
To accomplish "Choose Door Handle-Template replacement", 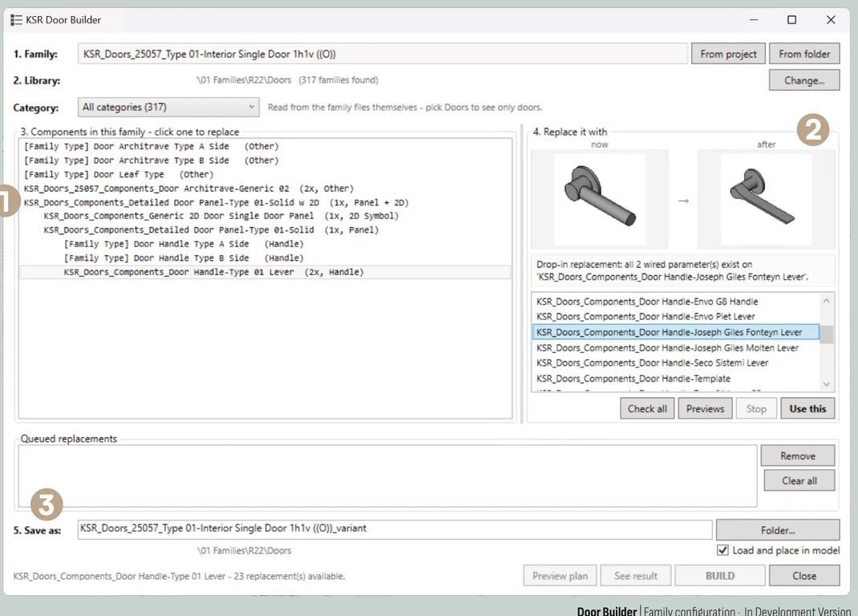I will [x=675, y=379].
